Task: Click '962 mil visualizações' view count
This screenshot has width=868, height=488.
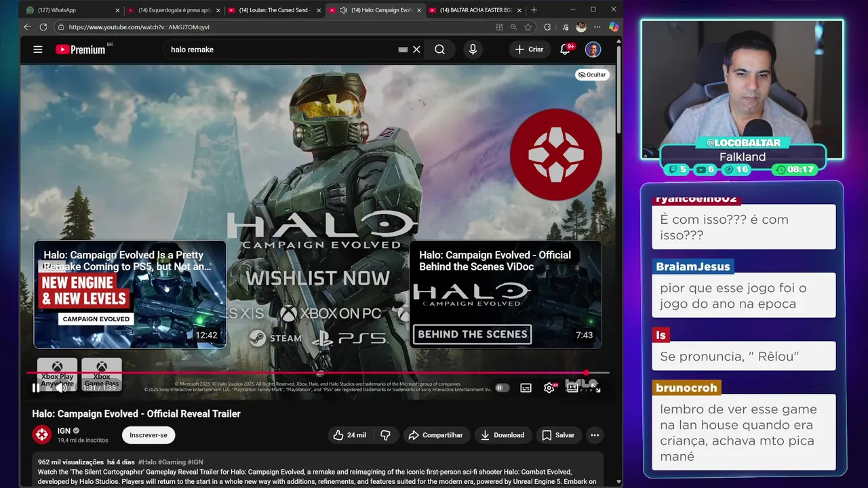Action: 71,462
